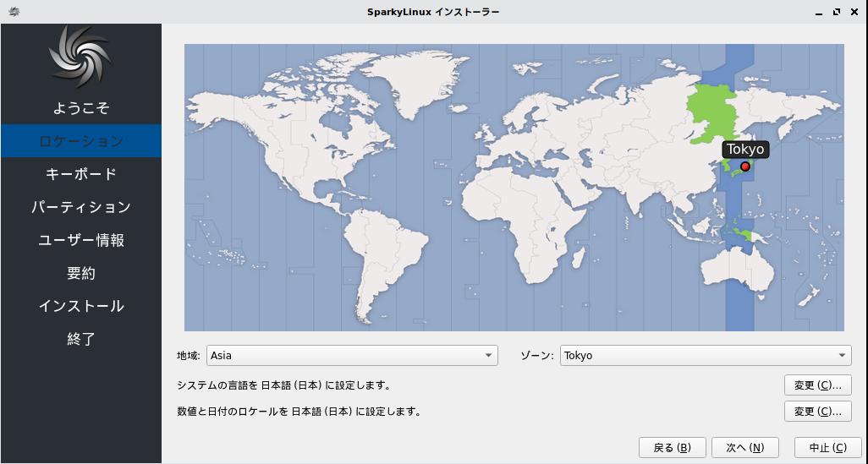Click 変更 button for number and date locale
Screen dimensions: 868x464
click(x=817, y=411)
